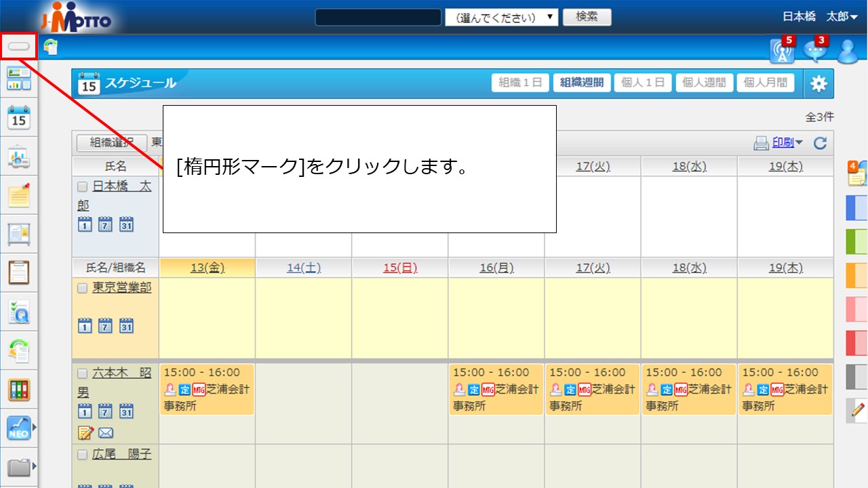
Task: Open the chat bubble icon with badge 3
Action: coord(815,51)
